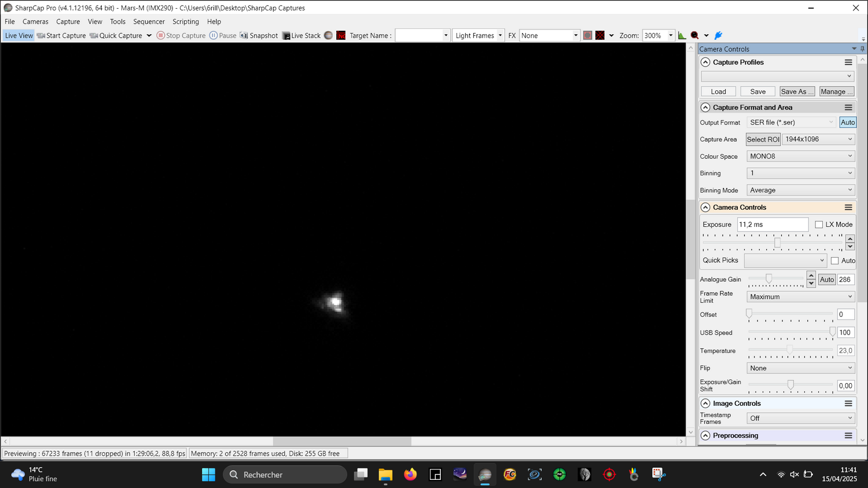Open Firefox from the taskbar
868x488 pixels.
pos(410,475)
